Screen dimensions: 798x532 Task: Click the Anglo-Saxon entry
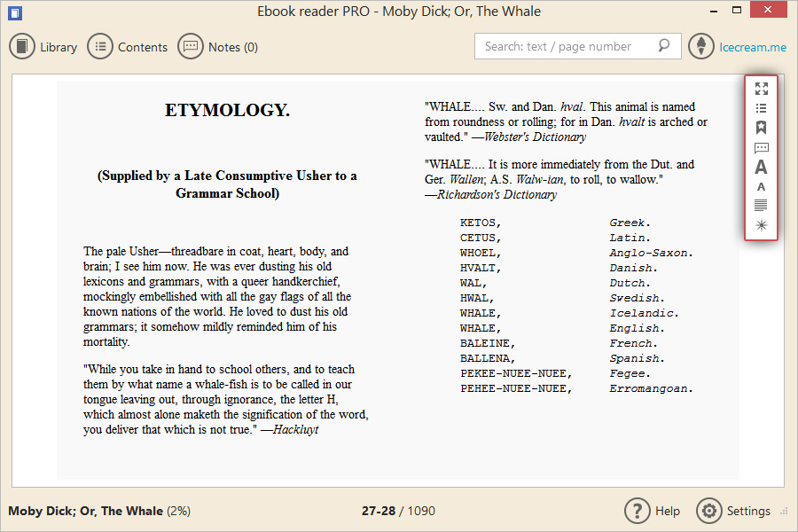pyautogui.click(x=651, y=253)
